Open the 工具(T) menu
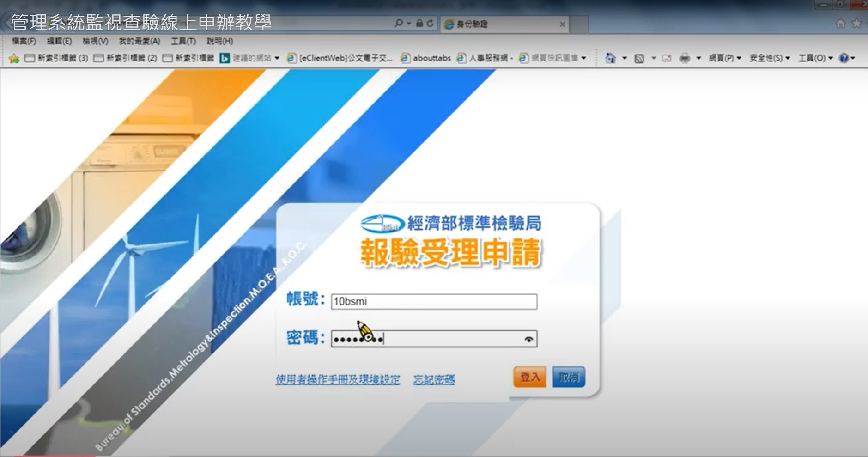 [183, 41]
